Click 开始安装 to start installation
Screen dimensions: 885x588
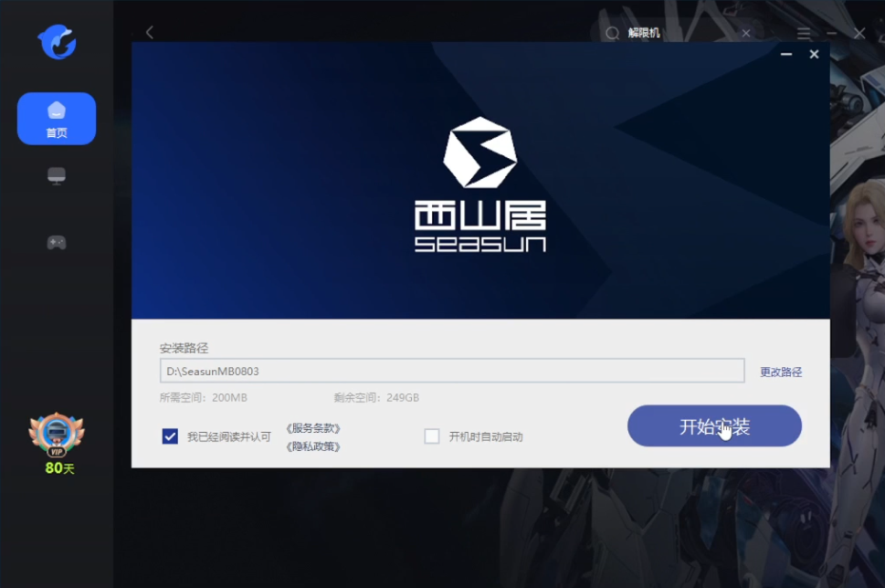(x=714, y=426)
